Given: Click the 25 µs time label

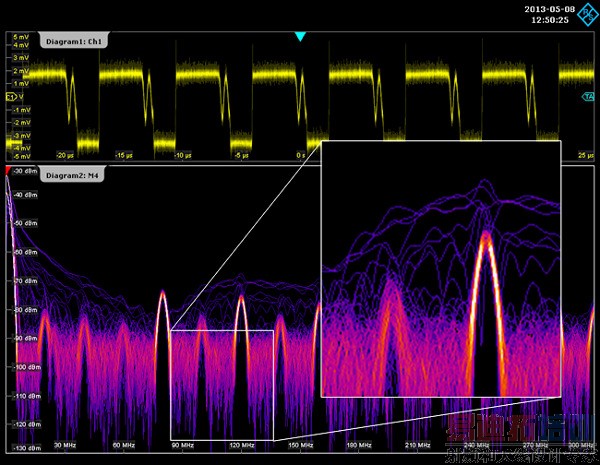Looking at the screenshot, I should (586, 155).
